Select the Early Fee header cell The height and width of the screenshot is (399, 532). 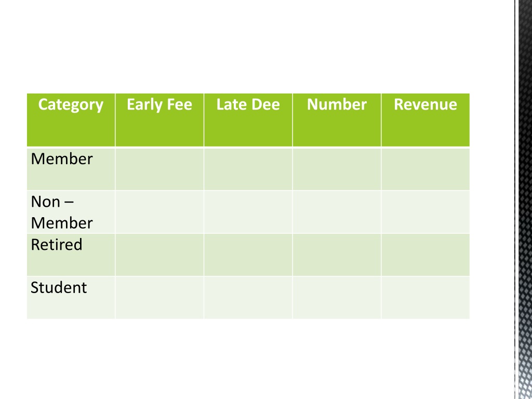[x=159, y=120]
